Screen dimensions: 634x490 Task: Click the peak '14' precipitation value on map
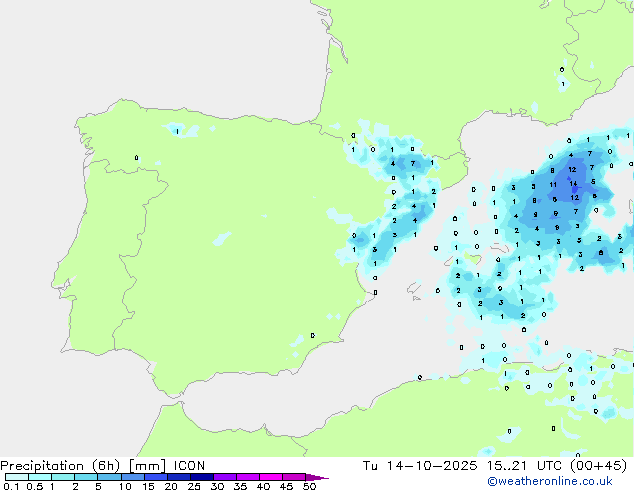coord(573,184)
